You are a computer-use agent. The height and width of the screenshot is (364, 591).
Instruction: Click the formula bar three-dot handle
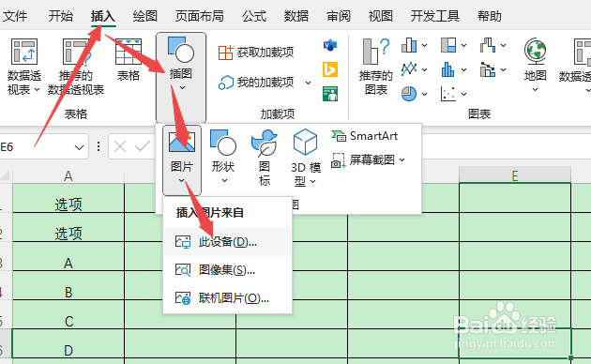98,146
